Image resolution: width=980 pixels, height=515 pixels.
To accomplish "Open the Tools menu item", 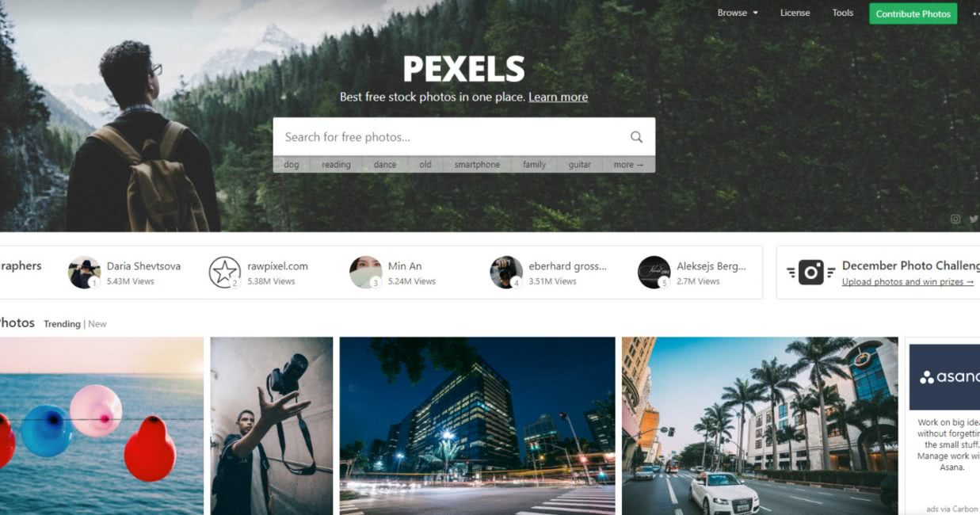I will point(843,13).
